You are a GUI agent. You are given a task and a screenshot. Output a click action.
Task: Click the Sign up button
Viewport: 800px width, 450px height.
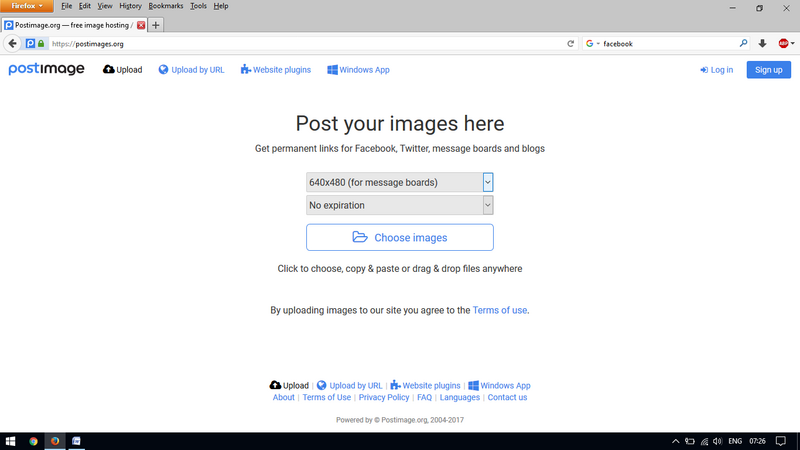coord(768,70)
